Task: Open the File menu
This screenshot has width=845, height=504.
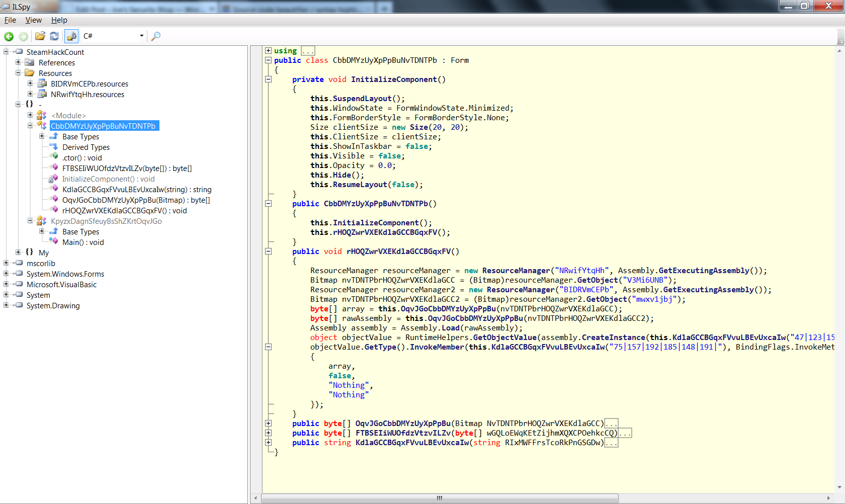Action: pos(10,20)
